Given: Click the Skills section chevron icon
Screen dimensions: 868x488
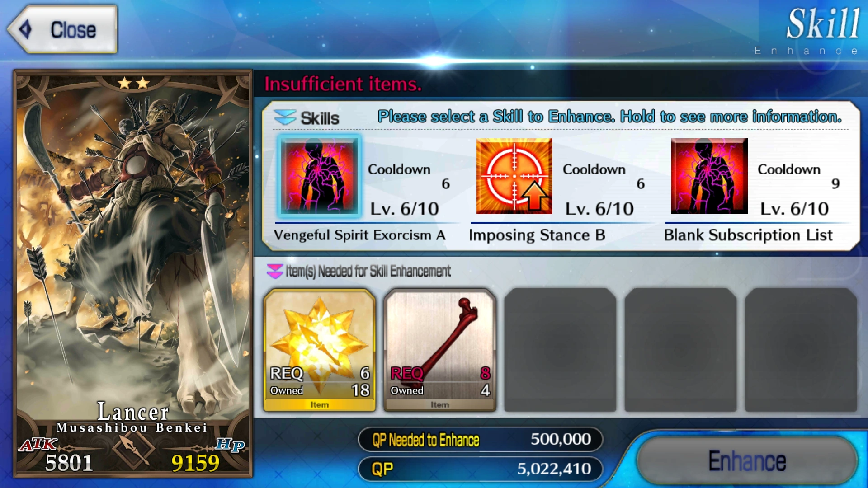Looking at the screenshot, I should (285, 117).
